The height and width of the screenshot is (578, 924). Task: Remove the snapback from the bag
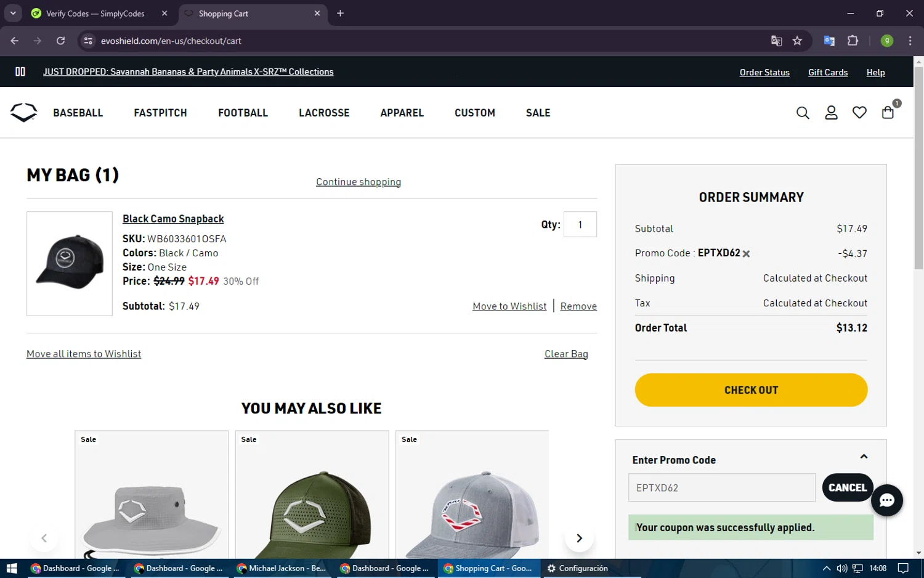coord(578,306)
